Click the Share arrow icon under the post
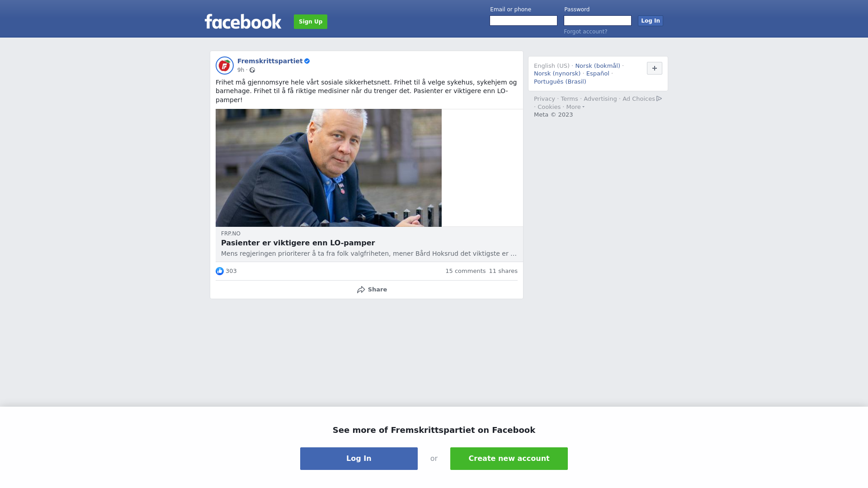868x488 pixels. [361, 290]
